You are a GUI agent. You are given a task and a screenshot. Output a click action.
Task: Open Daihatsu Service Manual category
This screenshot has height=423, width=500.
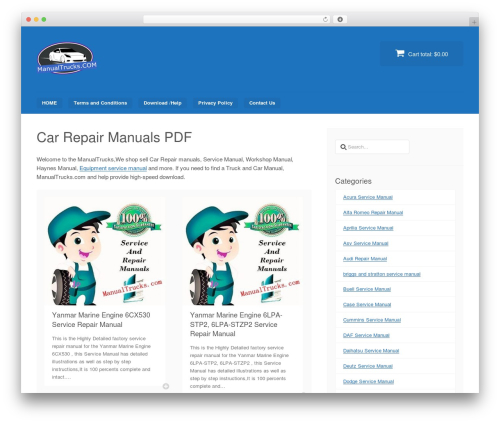tap(371, 351)
